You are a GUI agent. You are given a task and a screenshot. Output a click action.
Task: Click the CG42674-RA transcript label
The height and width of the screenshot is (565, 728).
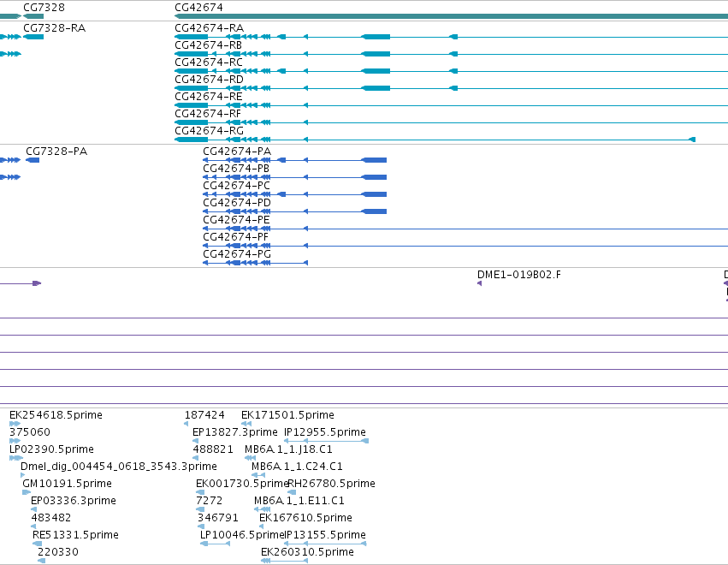tap(209, 28)
